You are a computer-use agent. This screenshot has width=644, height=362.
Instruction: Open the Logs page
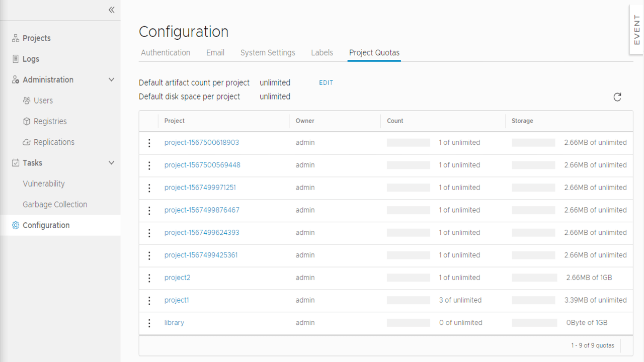pyautogui.click(x=31, y=59)
